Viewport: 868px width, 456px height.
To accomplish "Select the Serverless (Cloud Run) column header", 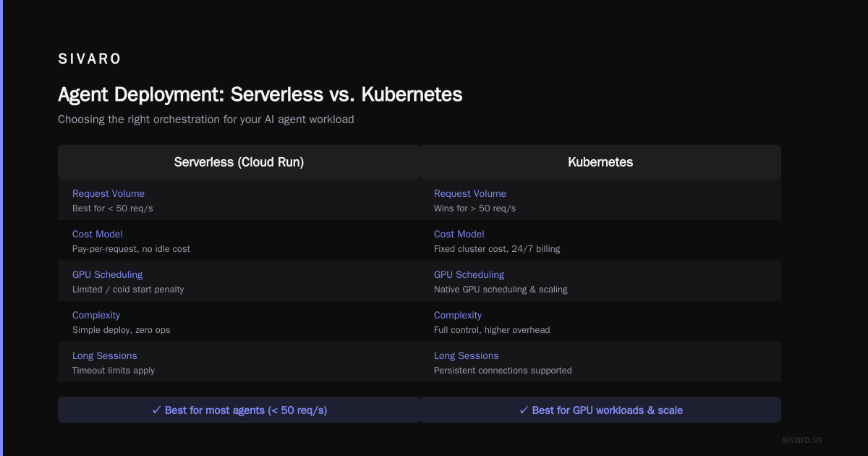I will point(239,162).
